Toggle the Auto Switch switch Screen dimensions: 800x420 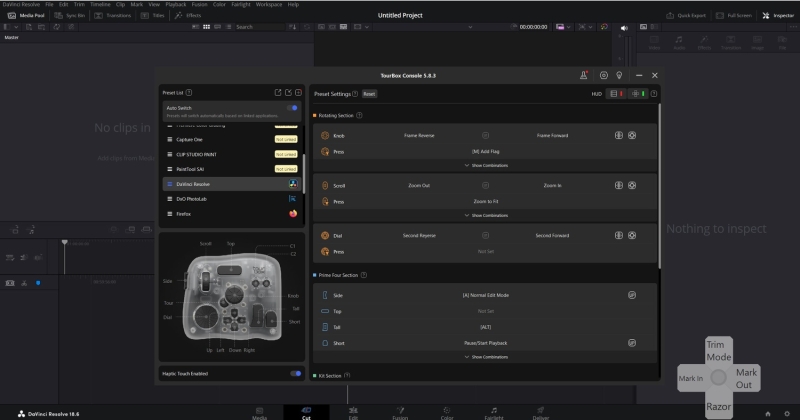click(x=292, y=108)
